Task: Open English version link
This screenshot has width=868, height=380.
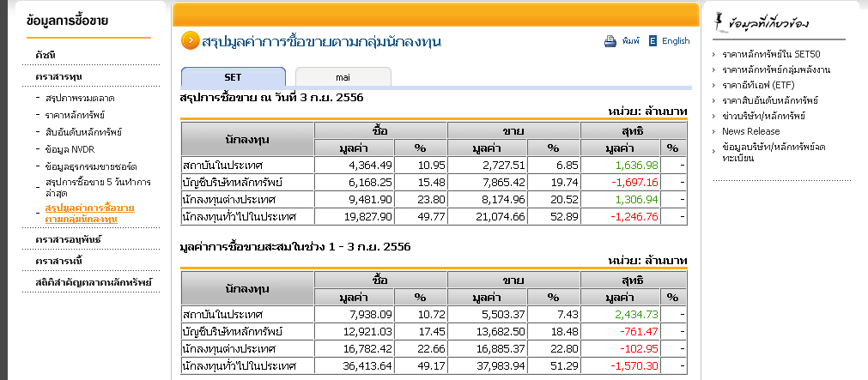Action: pos(676,40)
